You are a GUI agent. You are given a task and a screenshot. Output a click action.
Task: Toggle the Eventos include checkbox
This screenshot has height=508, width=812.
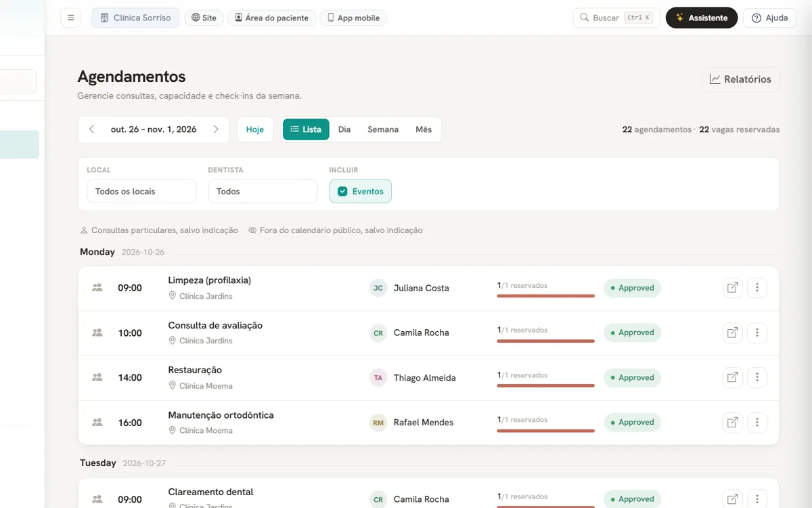point(342,191)
